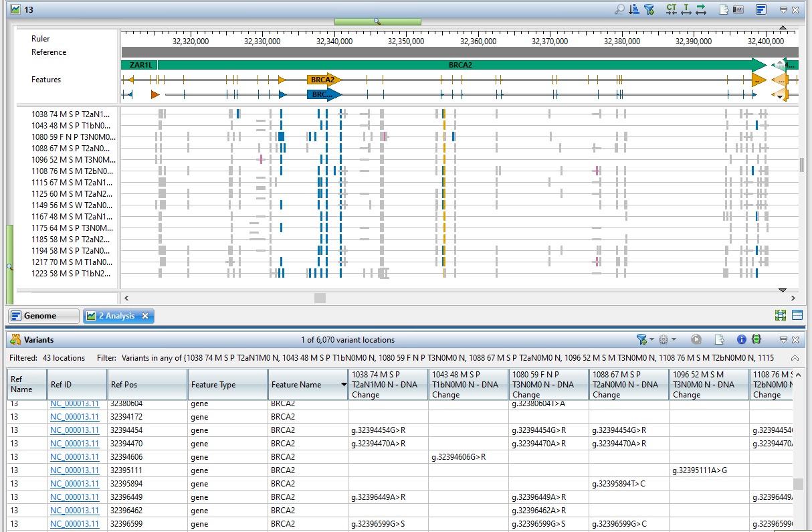Open variant info with blue info icon
This screenshot has width=812, height=532.
[742, 339]
